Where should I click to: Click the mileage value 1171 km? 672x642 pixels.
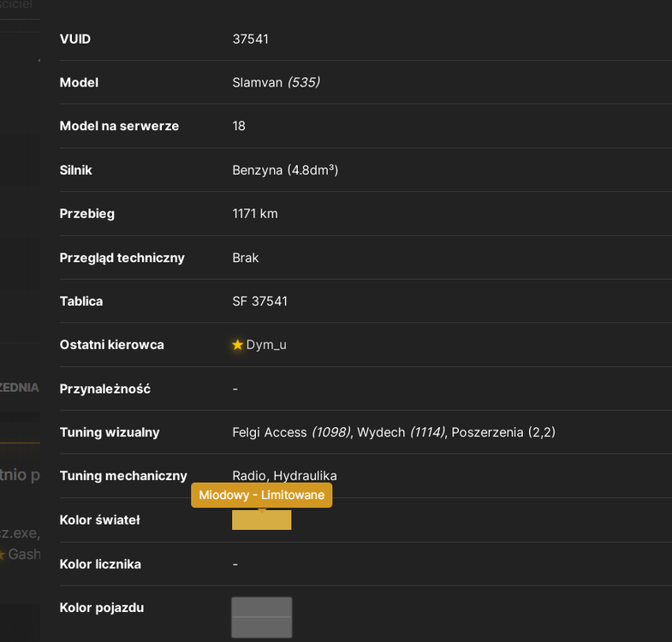[x=255, y=213]
